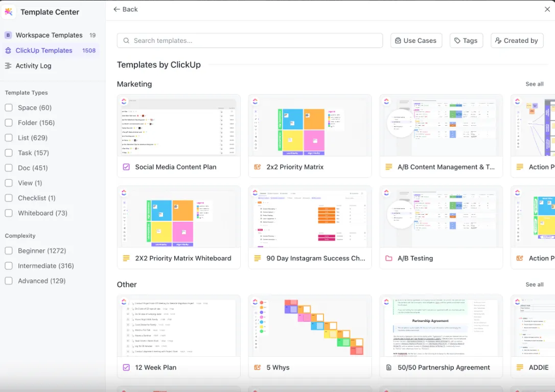Image resolution: width=555 pixels, height=392 pixels.
Task: Click the magnifier icon in search bar
Action: click(x=126, y=41)
